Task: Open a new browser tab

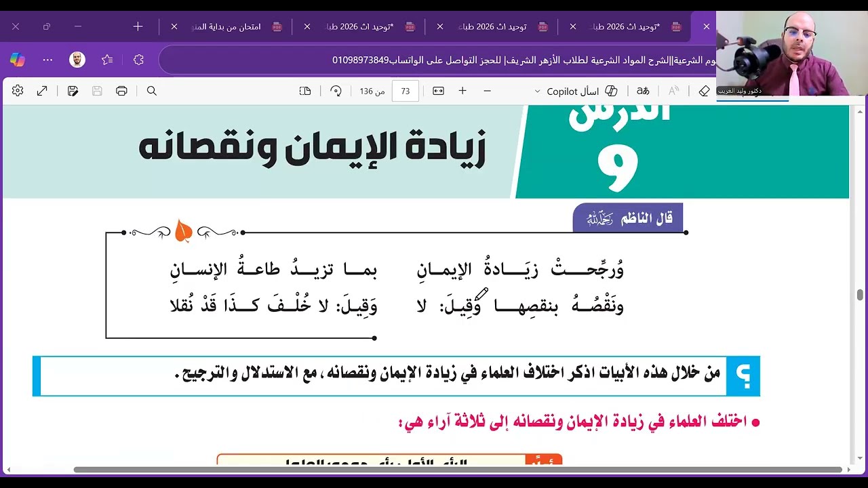Action: [138, 26]
